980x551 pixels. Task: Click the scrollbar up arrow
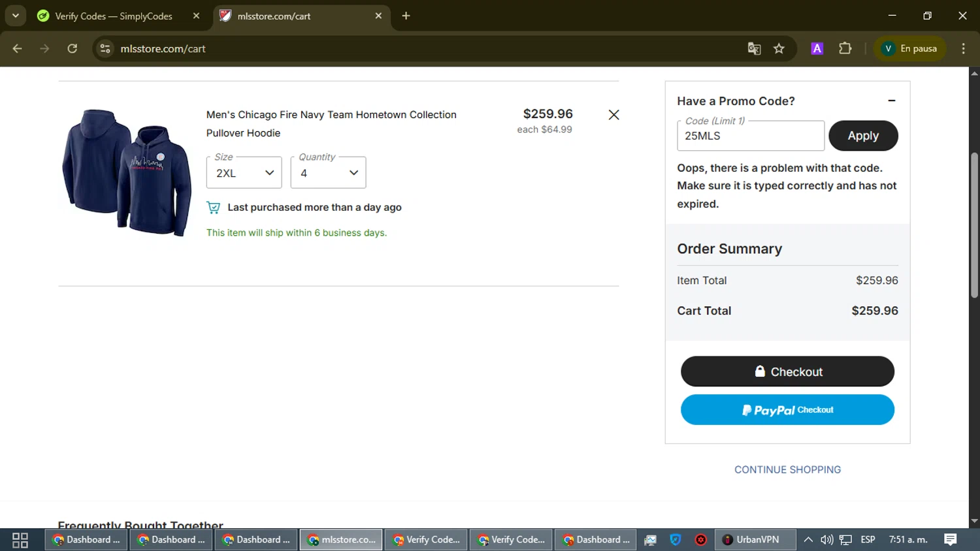pyautogui.click(x=974, y=72)
